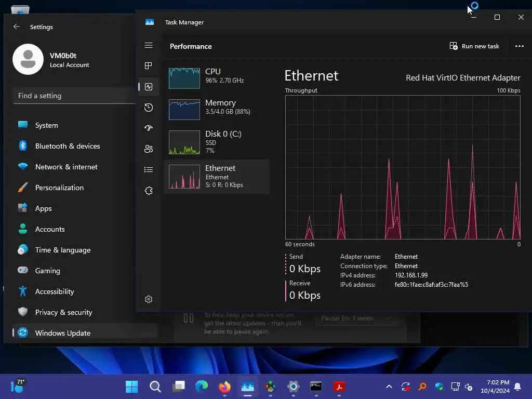The height and width of the screenshot is (399, 532).
Task: Open clock and date 7:02 PM
Action: pyautogui.click(x=495, y=387)
